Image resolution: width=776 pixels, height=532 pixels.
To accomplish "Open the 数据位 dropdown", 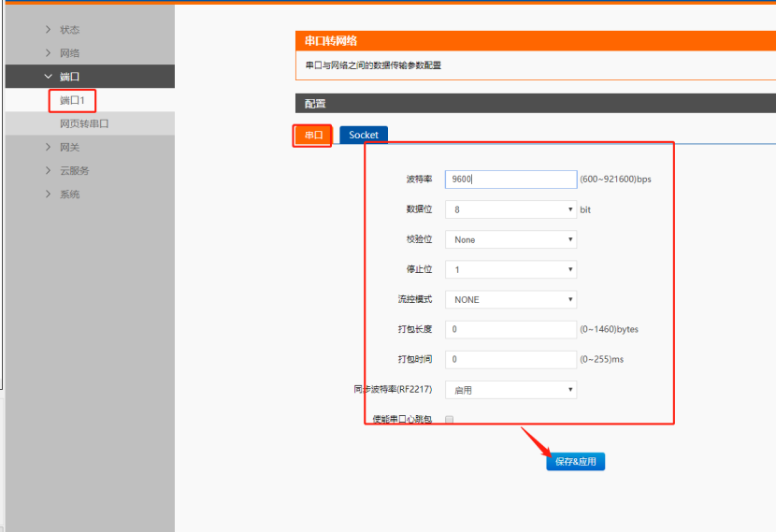I will [x=510, y=209].
